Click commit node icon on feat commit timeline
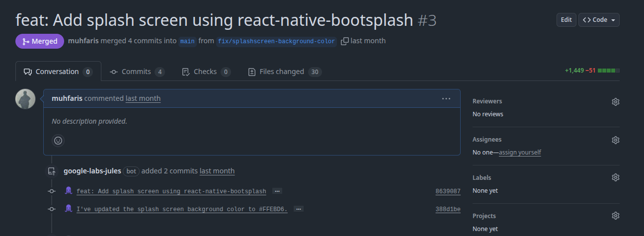 51,191
